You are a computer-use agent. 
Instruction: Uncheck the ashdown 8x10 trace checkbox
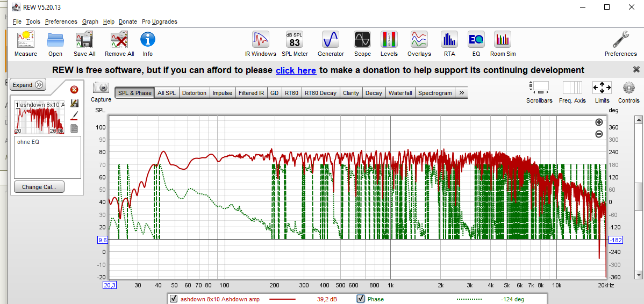point(174,299)
